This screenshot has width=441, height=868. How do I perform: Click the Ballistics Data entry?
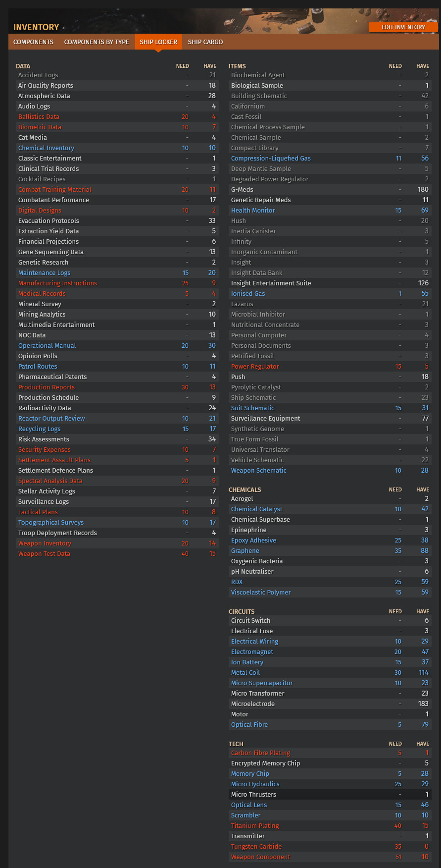tap(39, 117)
